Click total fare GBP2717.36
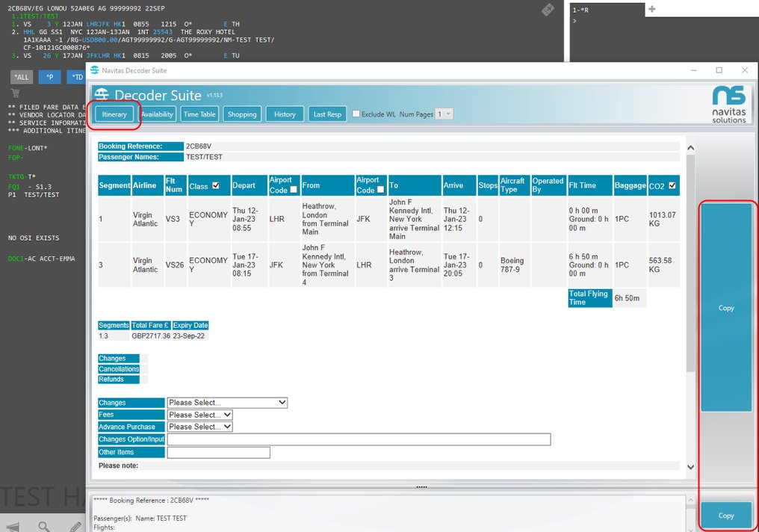The height and width of the screenshot is (532, 759). click(151, 336)
